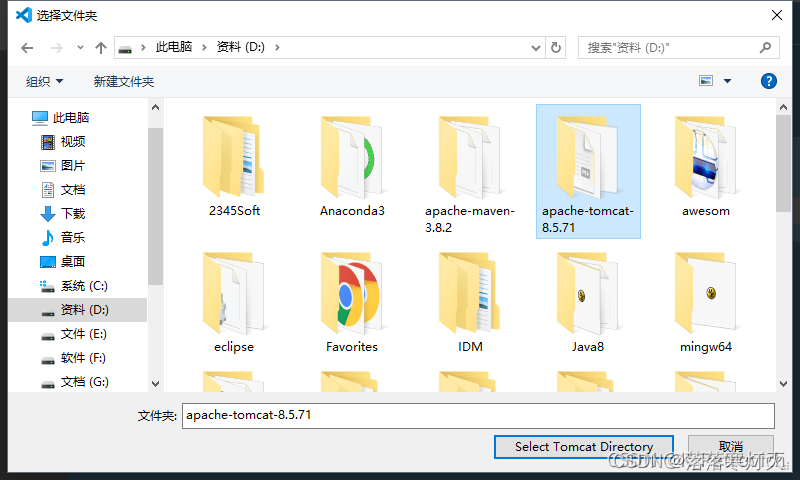Open the view options dropdown arrow
Image resolution: width=800 pixels, height=480 pixels.
727,81
